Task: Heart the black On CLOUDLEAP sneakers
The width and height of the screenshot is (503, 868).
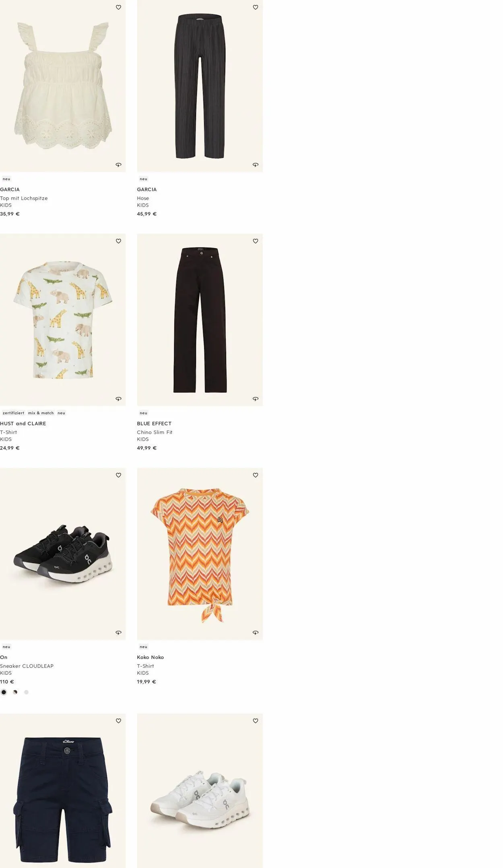Action: tap(118, 475)
